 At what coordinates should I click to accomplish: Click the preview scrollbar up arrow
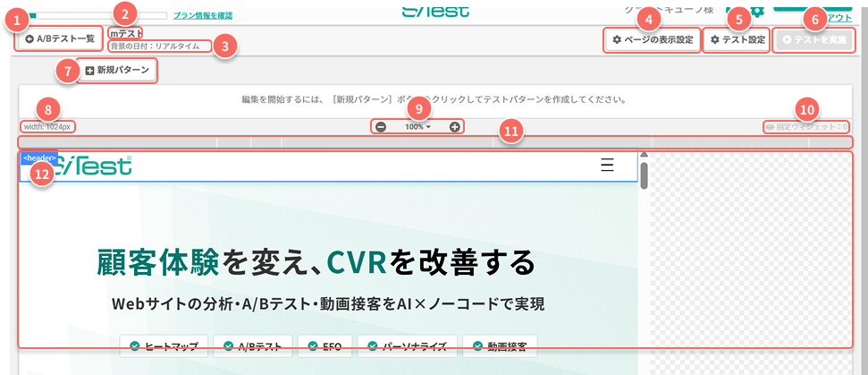pyautogui.click(x=645, y=155)
